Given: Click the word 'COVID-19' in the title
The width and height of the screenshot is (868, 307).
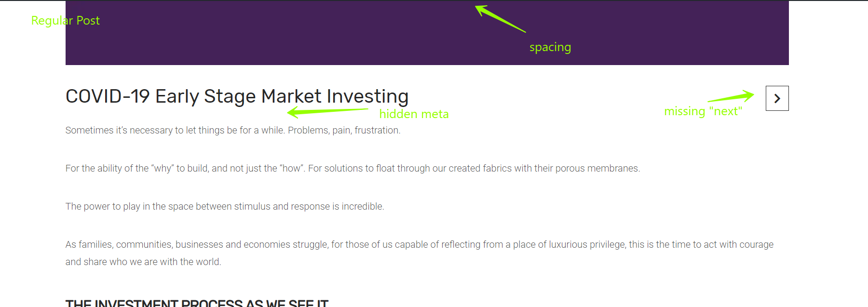Looking at the screenshot, I should [108, 96].
